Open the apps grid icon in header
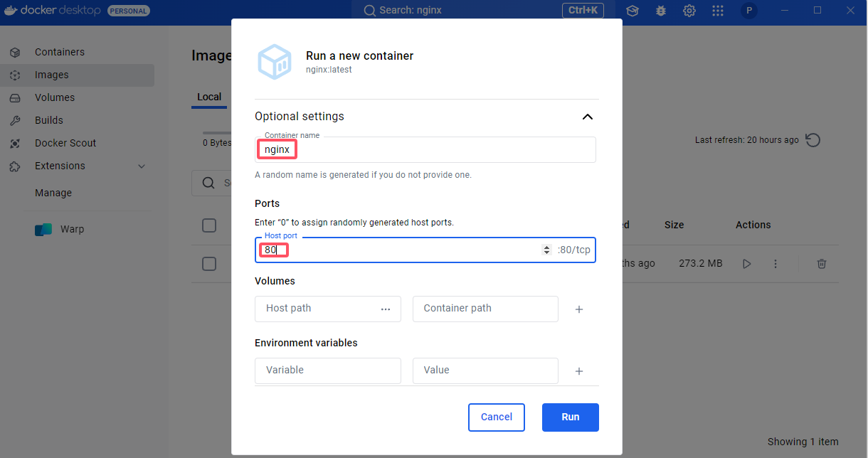The height and width of the screenshot is (458, 868). coord(718,11)
